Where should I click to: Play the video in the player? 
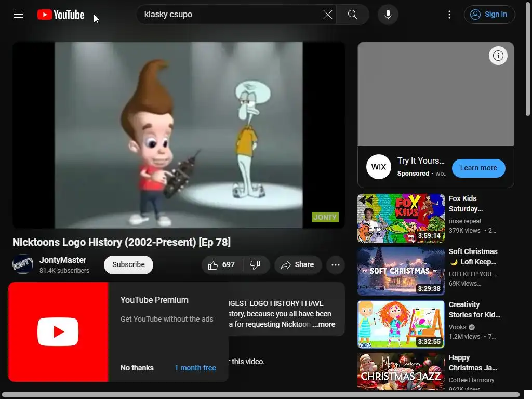pyautogui.click(x=179, y=135)
